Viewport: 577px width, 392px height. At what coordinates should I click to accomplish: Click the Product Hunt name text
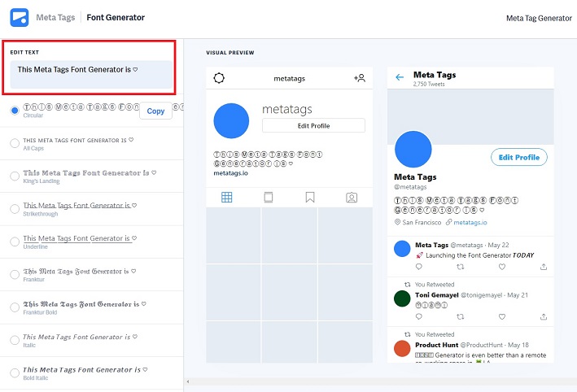(437, 345)
